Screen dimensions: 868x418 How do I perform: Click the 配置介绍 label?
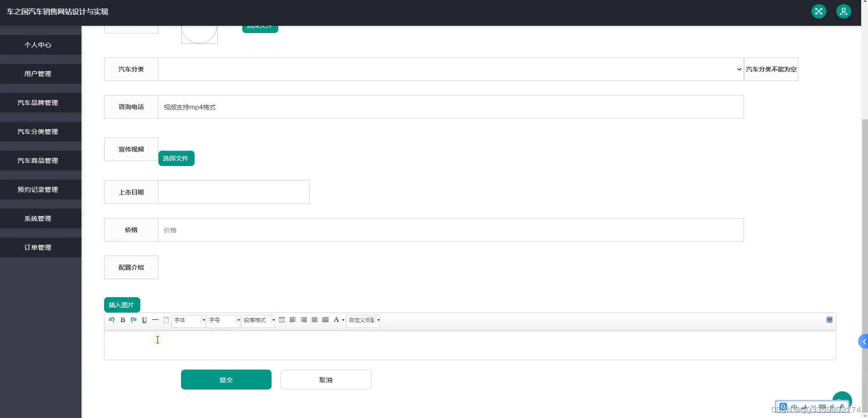[x=131, y=267]
